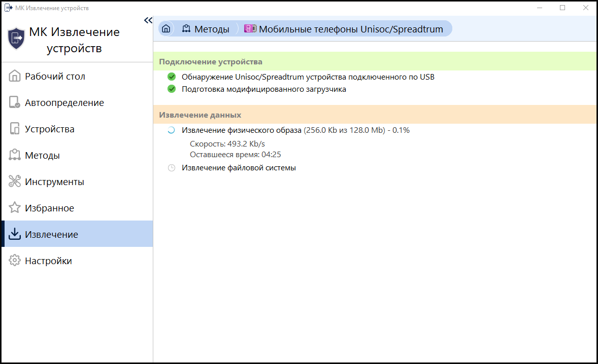Click the Подключение устройства section header

point(211,62)
